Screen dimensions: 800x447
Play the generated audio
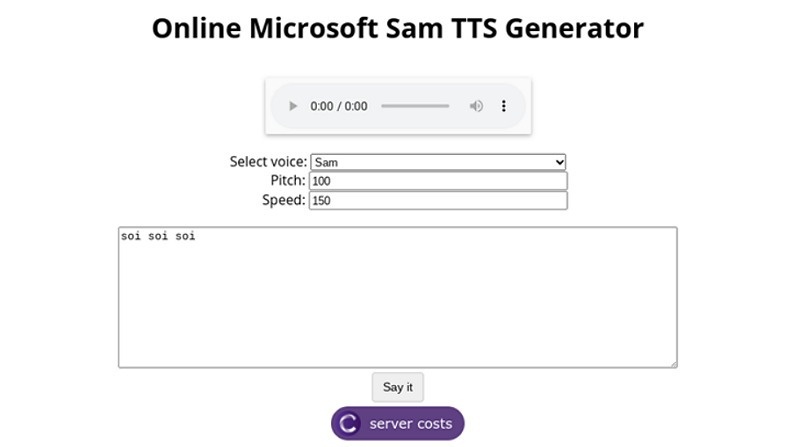[292, 106]
